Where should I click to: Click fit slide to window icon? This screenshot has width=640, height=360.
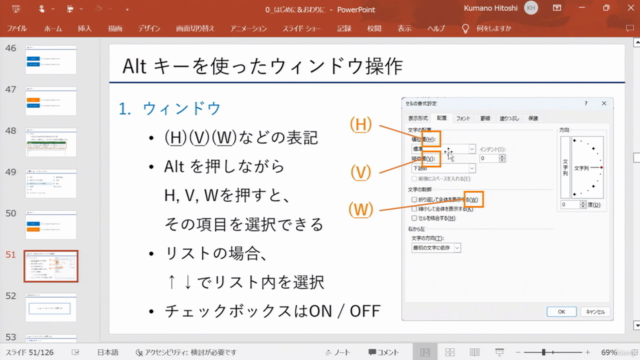634,352
